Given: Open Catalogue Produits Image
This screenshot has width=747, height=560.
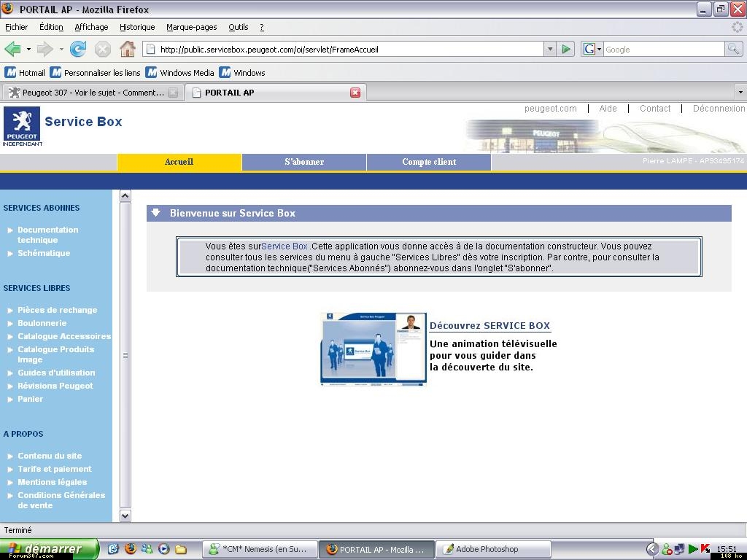Looking at the screenshot, I should click(x=55, y=354).
